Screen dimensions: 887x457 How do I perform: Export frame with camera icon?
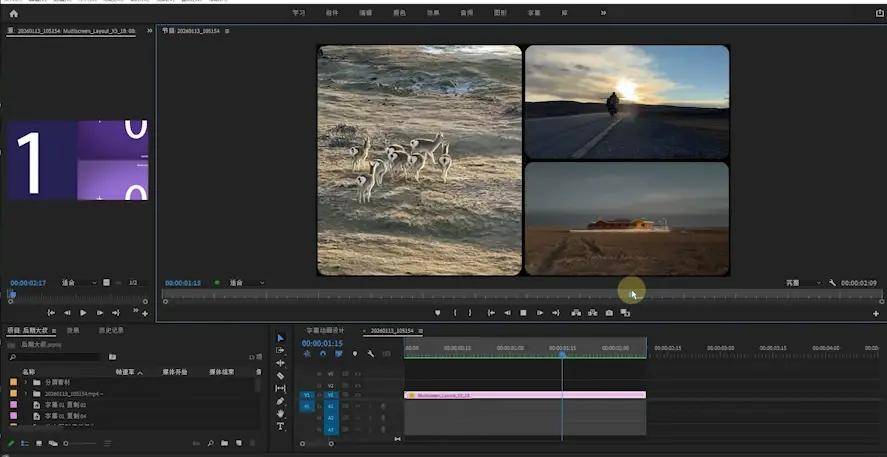click(609, 313)
